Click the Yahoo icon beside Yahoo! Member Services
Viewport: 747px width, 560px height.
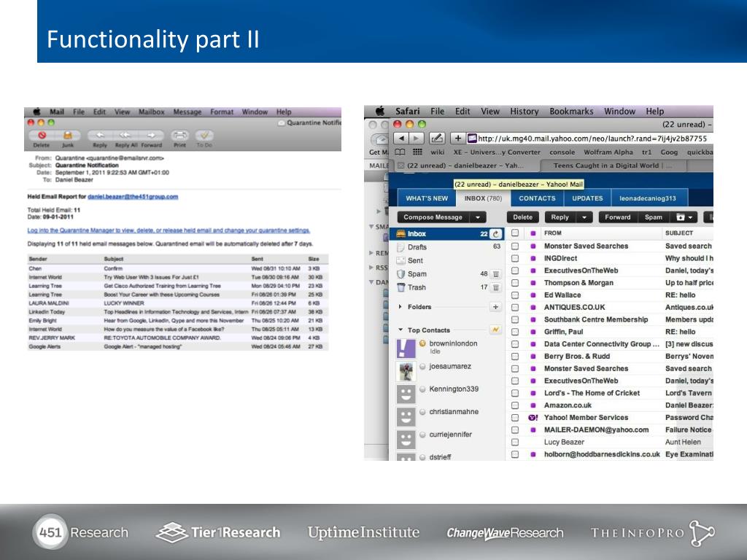[x=533, y=418]
